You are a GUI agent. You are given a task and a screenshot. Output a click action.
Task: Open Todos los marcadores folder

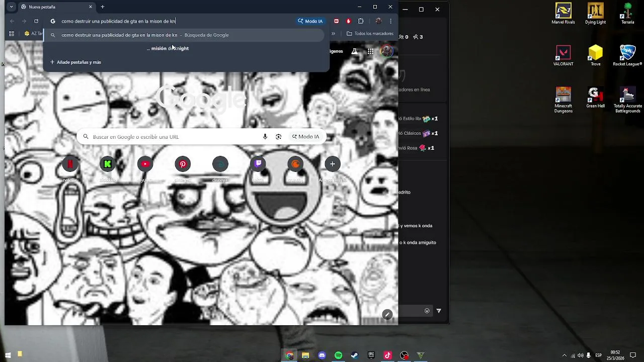point(370,34)
